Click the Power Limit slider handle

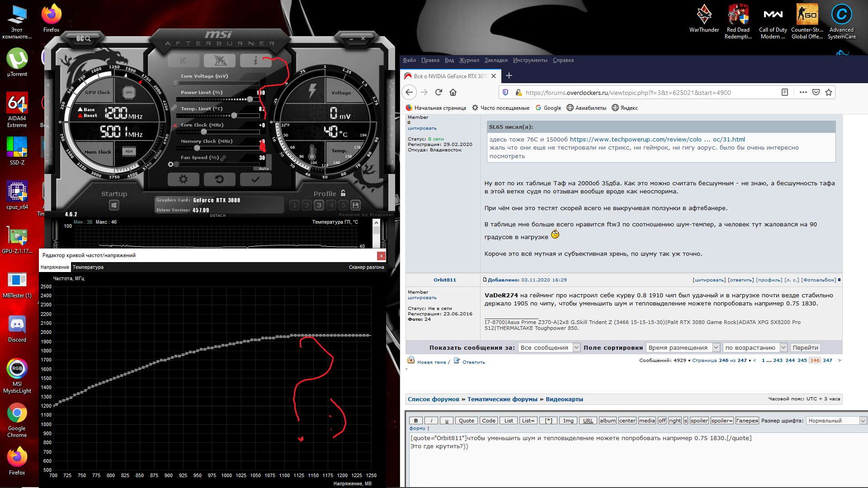(x=250, y=99)
